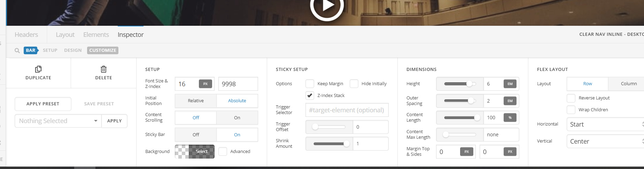Set Initial Position to Relative
This screenshot has height=169, width=644.
[x=196, y=100]
